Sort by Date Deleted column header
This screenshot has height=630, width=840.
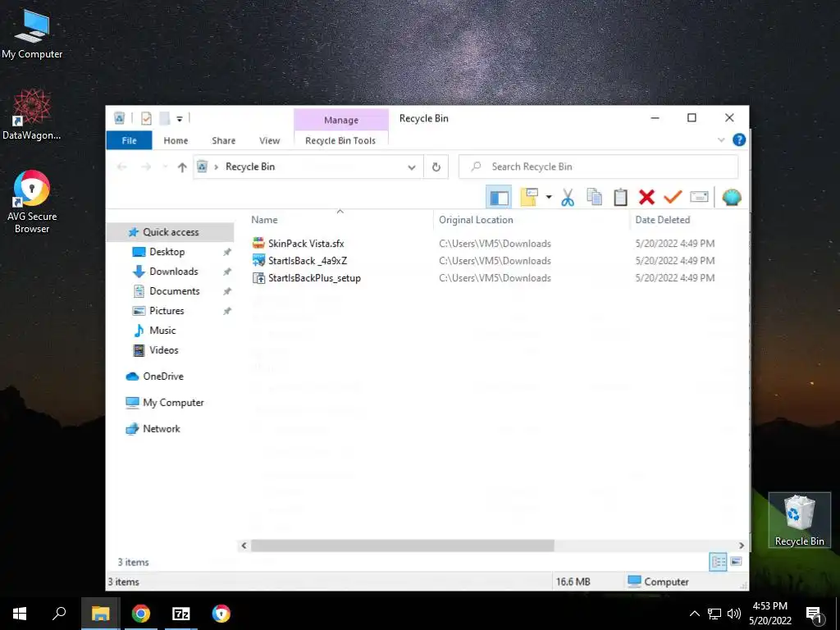pyautogui.click(x=662, y=220)
